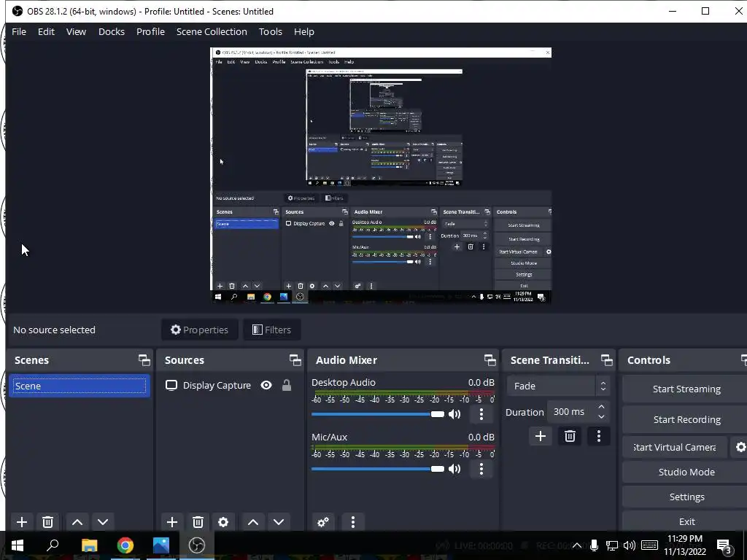The width and height of the screenshot is (747, 560).
Task: Click Start Streaming button
Action: coord(686,389)
